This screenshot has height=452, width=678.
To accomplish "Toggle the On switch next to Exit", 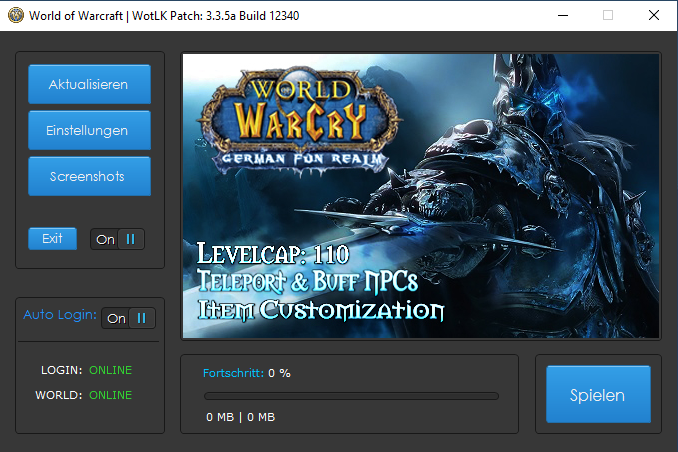I will [117, 239].
